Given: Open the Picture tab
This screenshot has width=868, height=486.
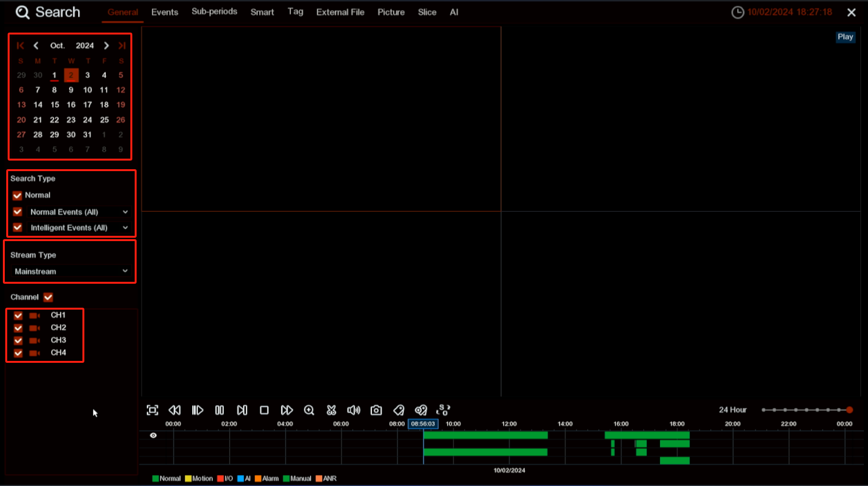Looking at the screenshot, I should [x=391, y=12].
